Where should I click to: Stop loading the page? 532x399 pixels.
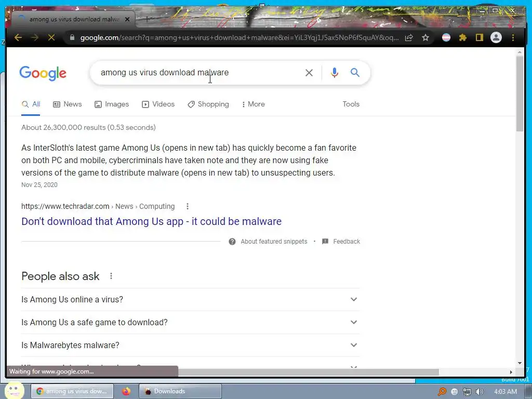pos(51,37)
